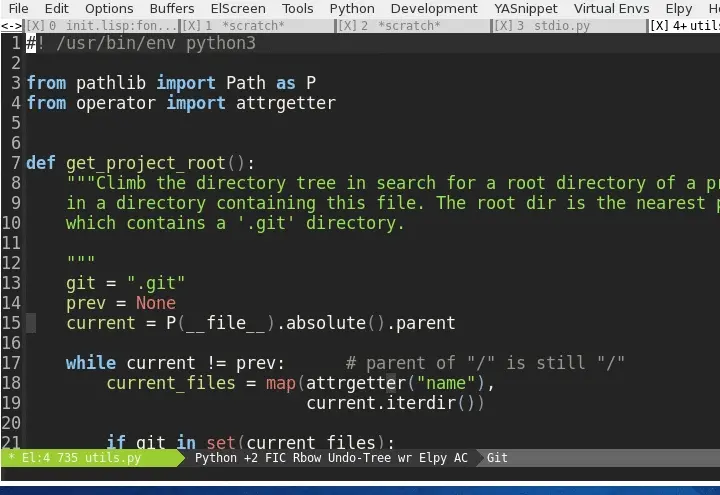This screenshot has height=495, width=720.
Task: Open the File menu
Action: coord(18,8)
